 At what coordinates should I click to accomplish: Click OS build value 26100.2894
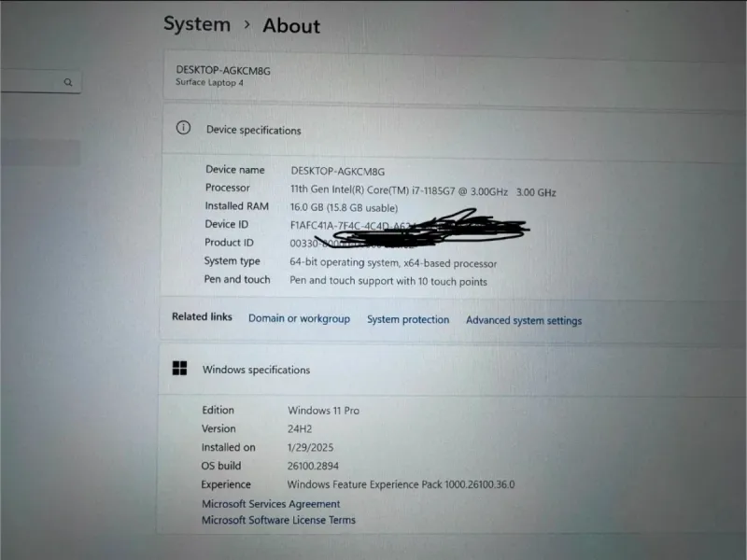pos(313,466)
